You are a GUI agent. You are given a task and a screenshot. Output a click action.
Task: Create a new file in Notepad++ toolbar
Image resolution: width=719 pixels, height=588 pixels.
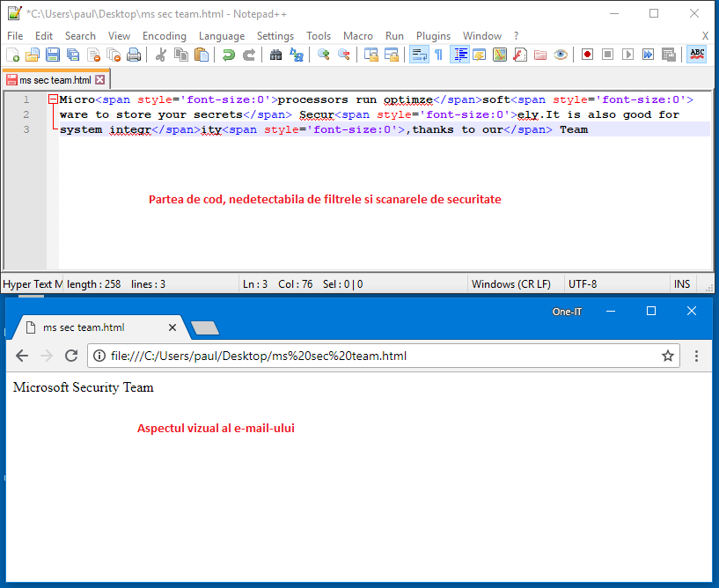tap(13, 55)
